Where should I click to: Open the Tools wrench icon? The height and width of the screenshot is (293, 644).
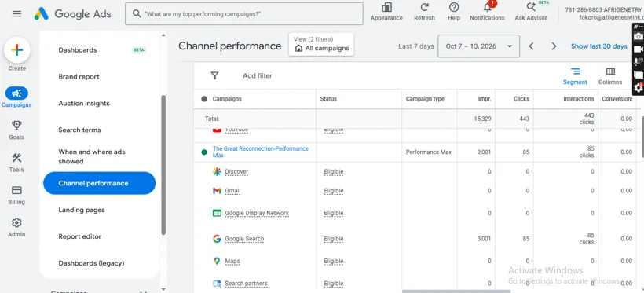(x=16, y=158)
